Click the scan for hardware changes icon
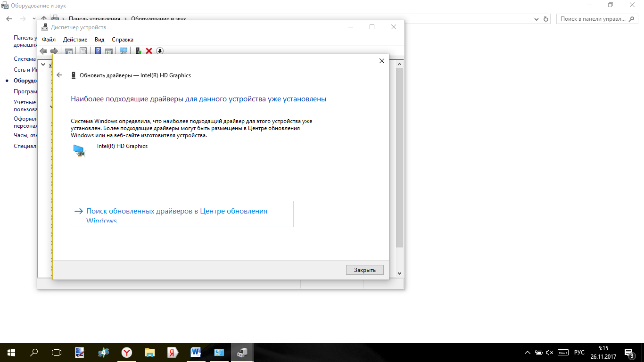The image size is (644, 362). click(124, 51)
